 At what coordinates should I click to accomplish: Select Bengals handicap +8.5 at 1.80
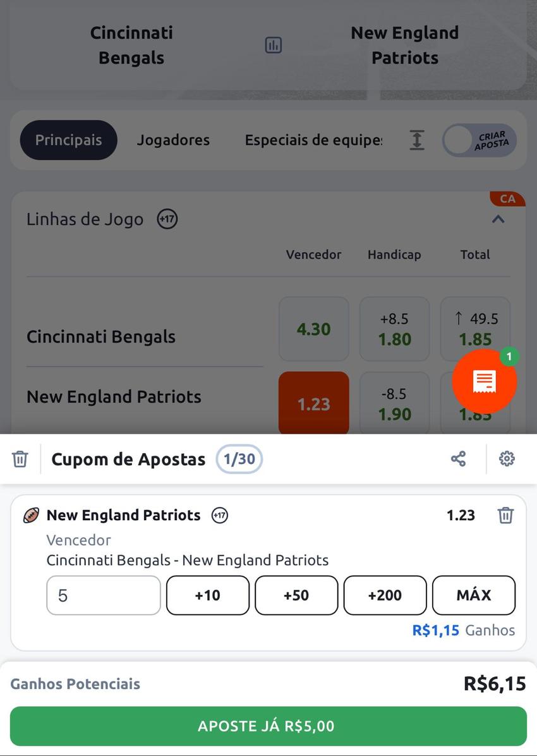click(394, 329)
